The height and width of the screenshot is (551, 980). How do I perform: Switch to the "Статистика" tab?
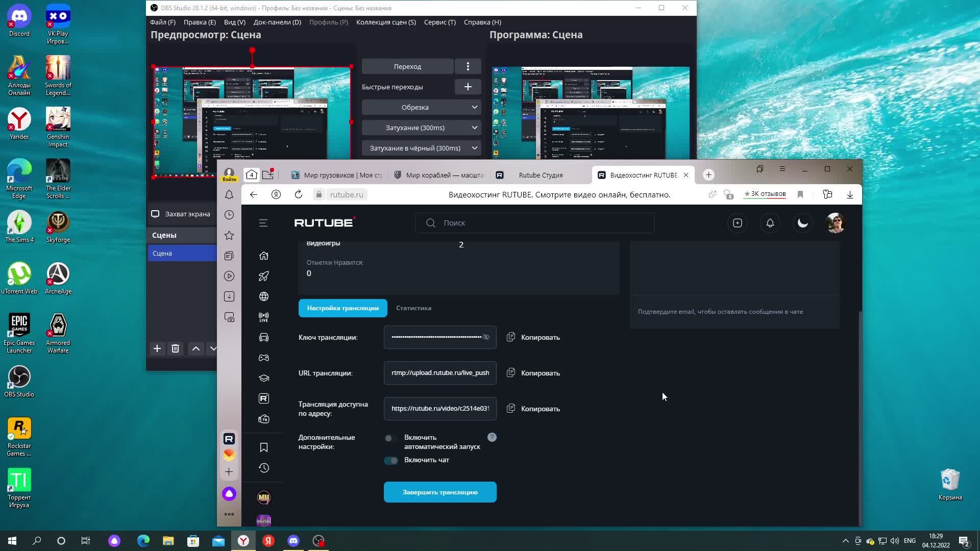point(413,308)
